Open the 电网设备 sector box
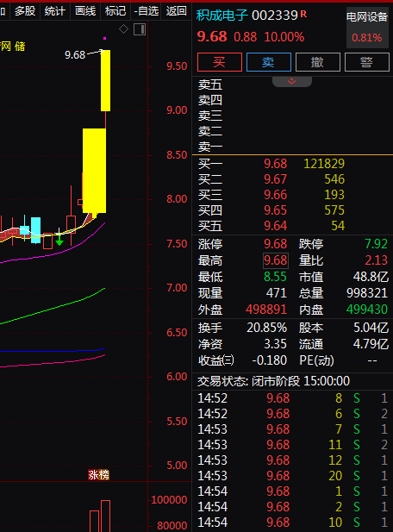This screenshot has height=532, width=393. pos(367,27)
